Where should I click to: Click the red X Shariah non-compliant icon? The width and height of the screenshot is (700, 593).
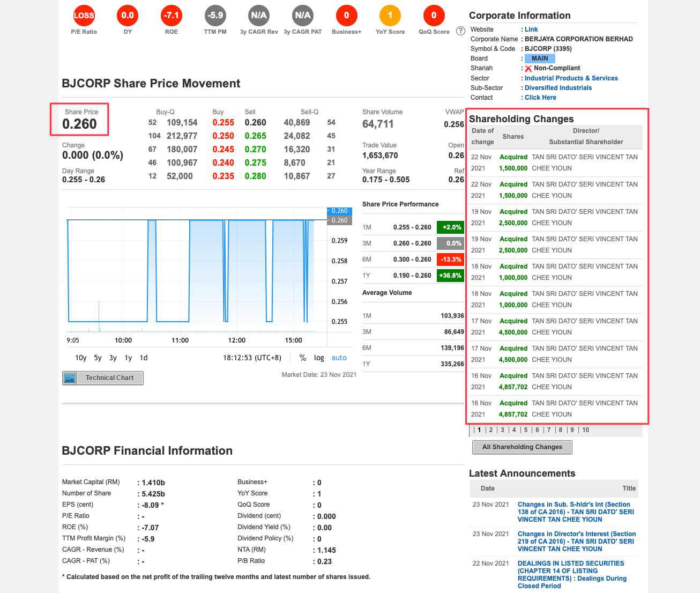pos(528,69)
